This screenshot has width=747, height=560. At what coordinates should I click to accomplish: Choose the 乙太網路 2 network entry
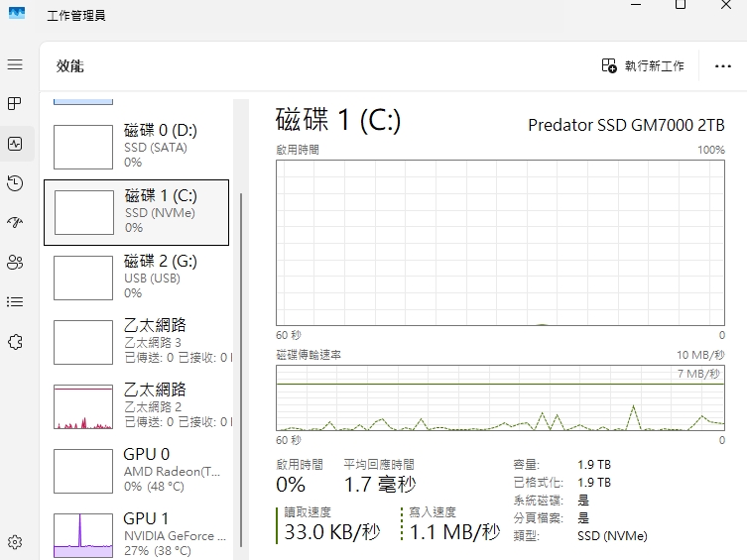pos(137,405)
